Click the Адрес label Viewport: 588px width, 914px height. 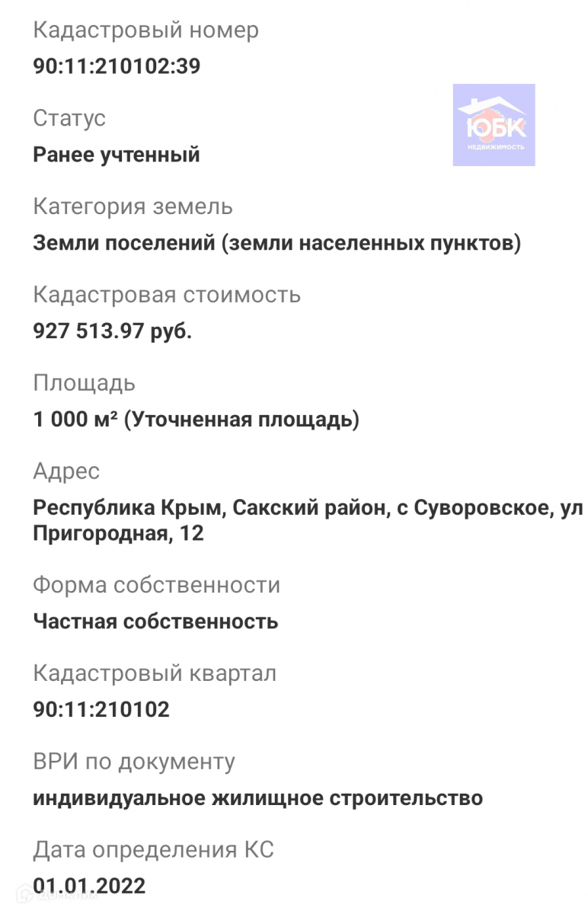coord(66,471)
